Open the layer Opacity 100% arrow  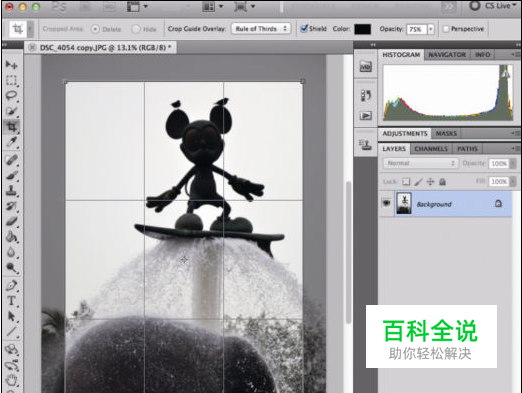coord(513,163)
